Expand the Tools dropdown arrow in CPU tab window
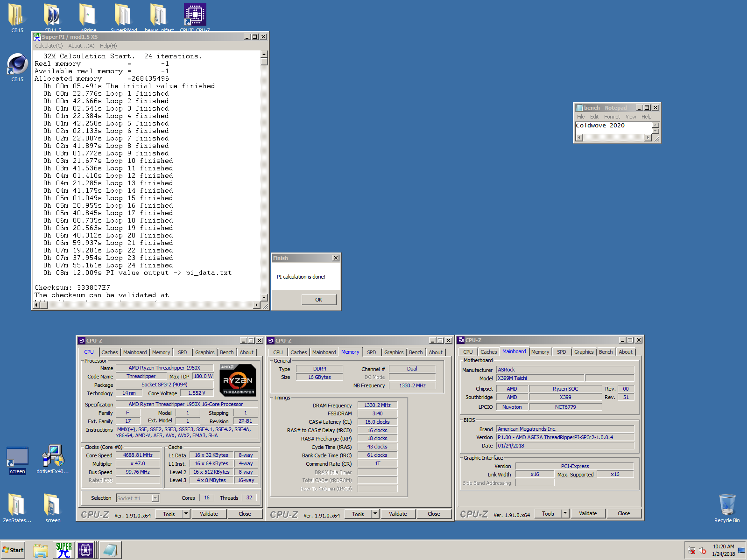 pos(186,514)
